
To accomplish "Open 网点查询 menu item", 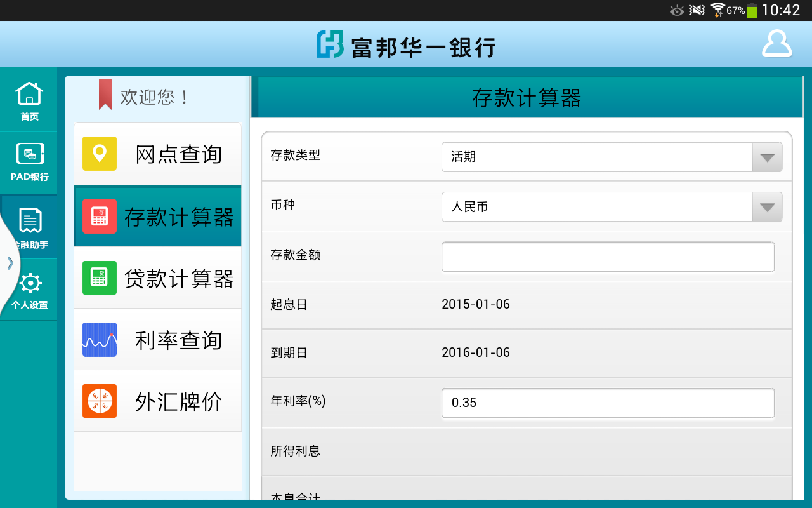I will [x=158, y=154].
